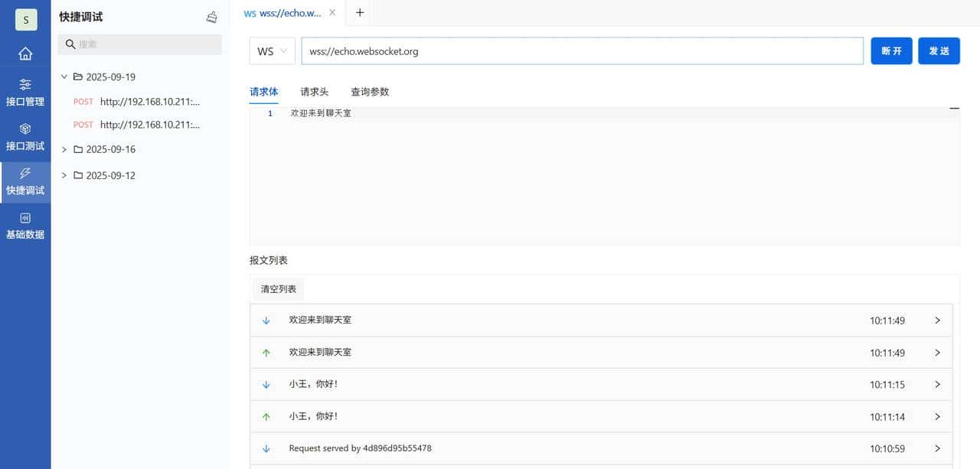The height and width of the screenshot is (469, 980).
Task: Click the wss://echo.websocket.org URL input field
Action: [536, 50]
